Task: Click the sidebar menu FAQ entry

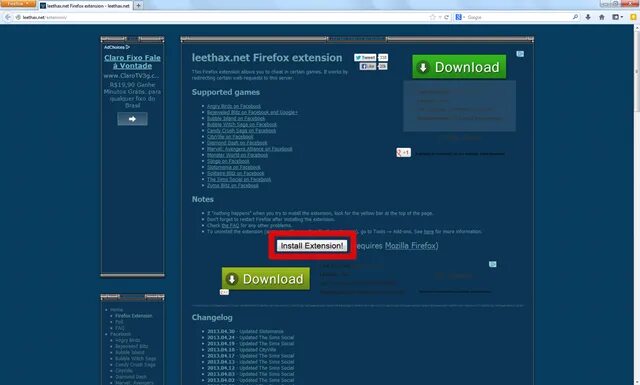Action: coord(120,328)
